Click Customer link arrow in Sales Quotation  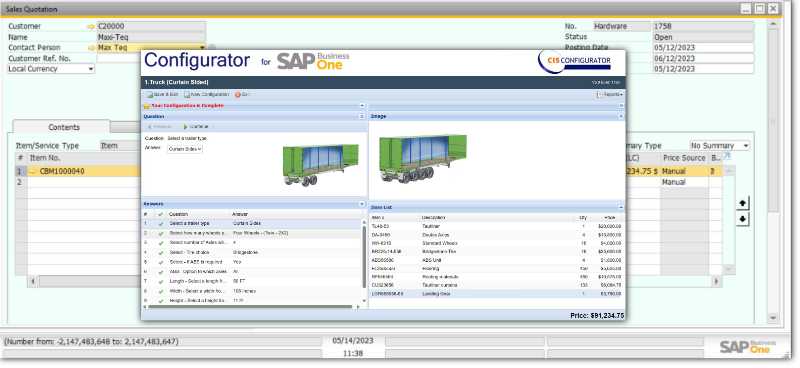click(x=91, y=26)
